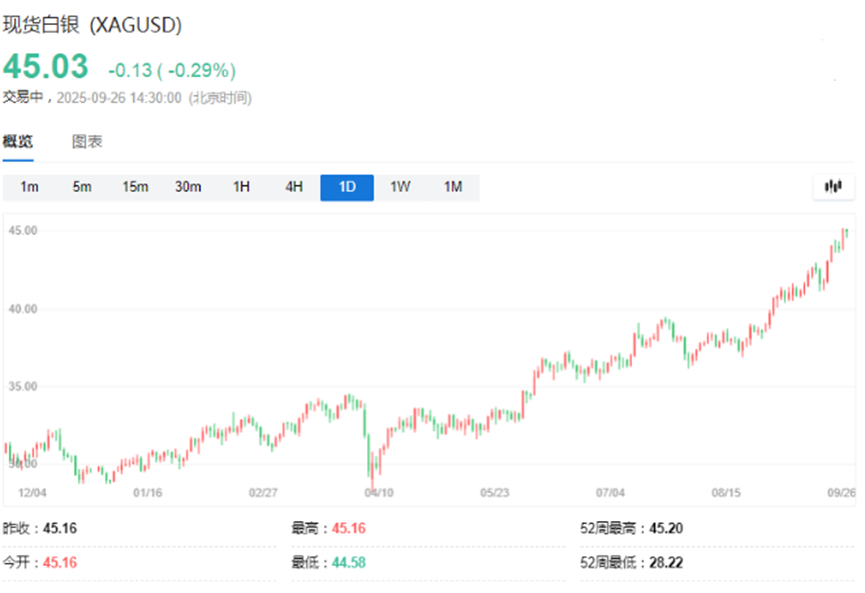
Task: Switch to 1M monthly view
Action: click(453, 187)
